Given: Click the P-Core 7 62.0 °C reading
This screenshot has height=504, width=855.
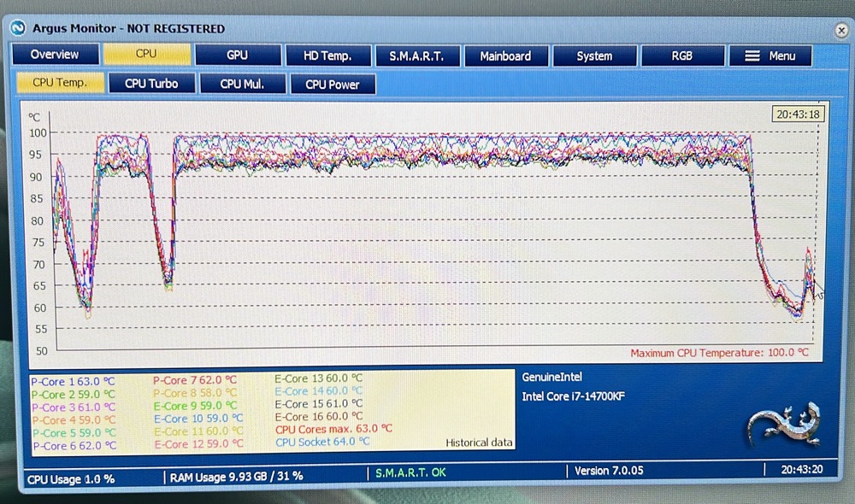Looking at the screenshot, I should click(195, 380).
